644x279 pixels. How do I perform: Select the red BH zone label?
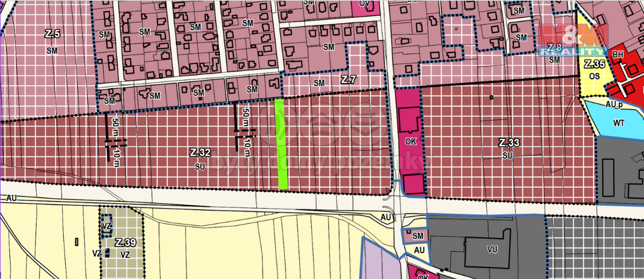click(617, 54)
